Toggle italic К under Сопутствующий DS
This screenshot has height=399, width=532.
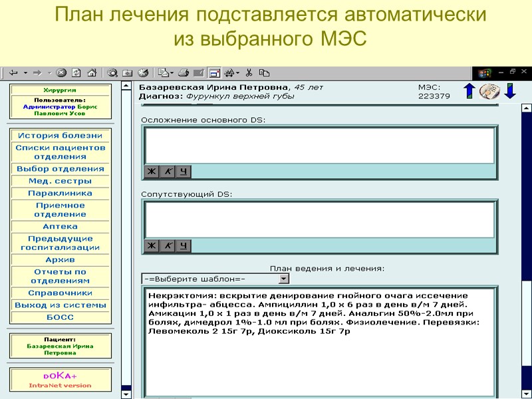click(168, 245)
